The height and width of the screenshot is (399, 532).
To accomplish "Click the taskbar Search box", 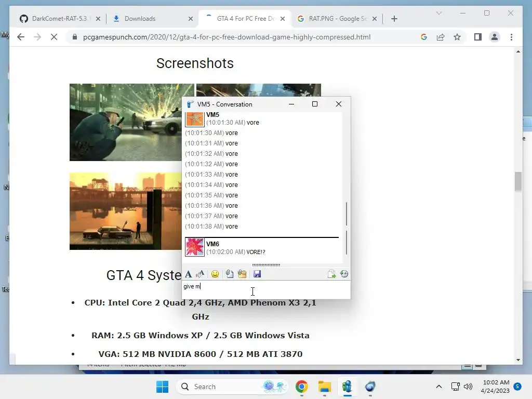I will 232,387.
